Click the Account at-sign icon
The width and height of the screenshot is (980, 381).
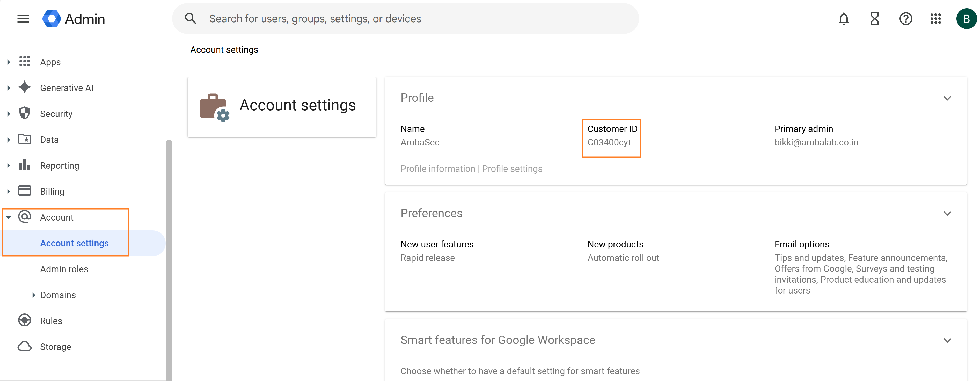[x=25, y=217]
